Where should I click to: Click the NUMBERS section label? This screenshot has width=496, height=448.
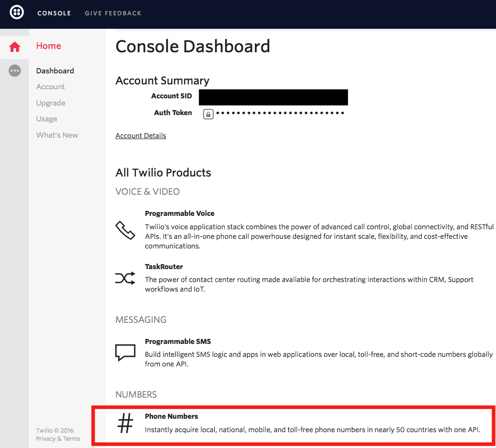136,395
